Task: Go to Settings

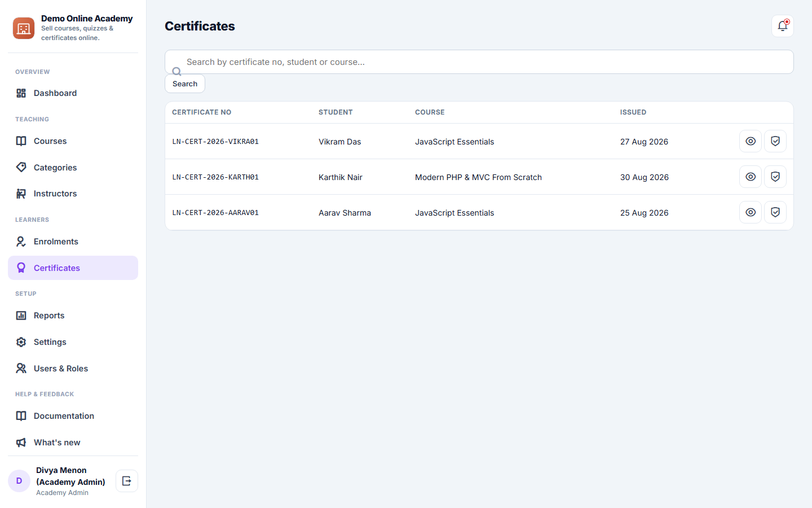Action: tap(73, 342)
